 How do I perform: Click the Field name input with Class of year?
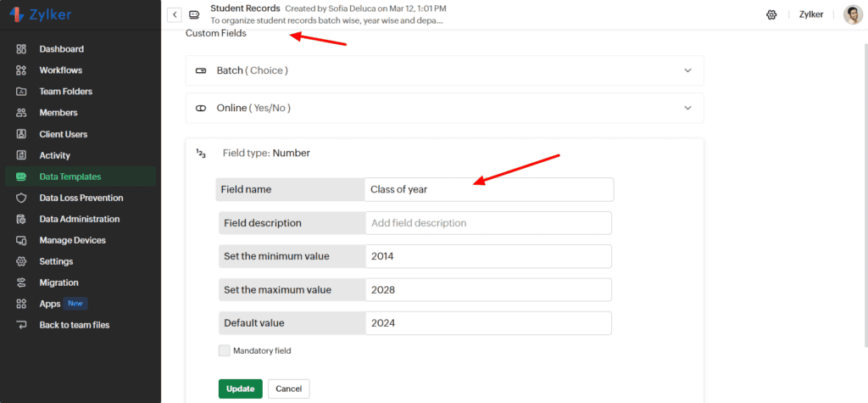tap(489, 189)
